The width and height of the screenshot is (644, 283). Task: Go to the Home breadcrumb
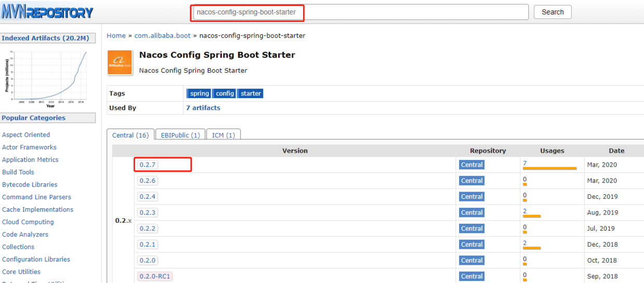tap(116, 36)
